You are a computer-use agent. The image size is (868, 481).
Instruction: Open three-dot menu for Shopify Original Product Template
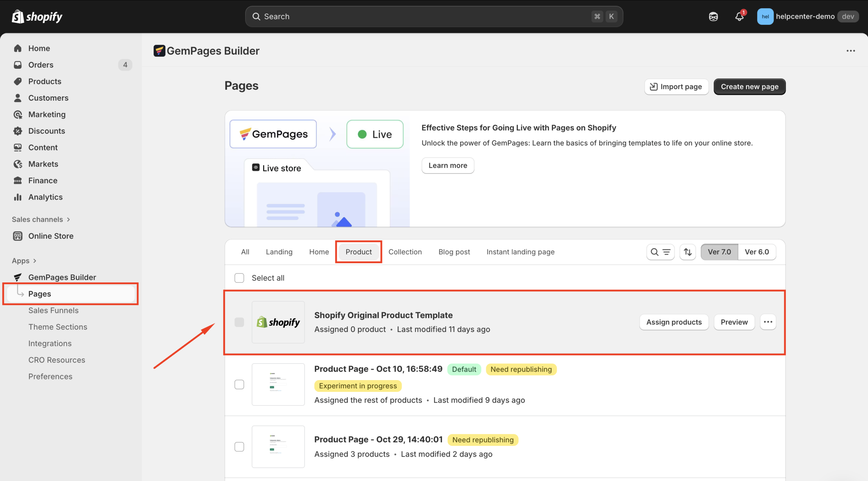(768, 322)
